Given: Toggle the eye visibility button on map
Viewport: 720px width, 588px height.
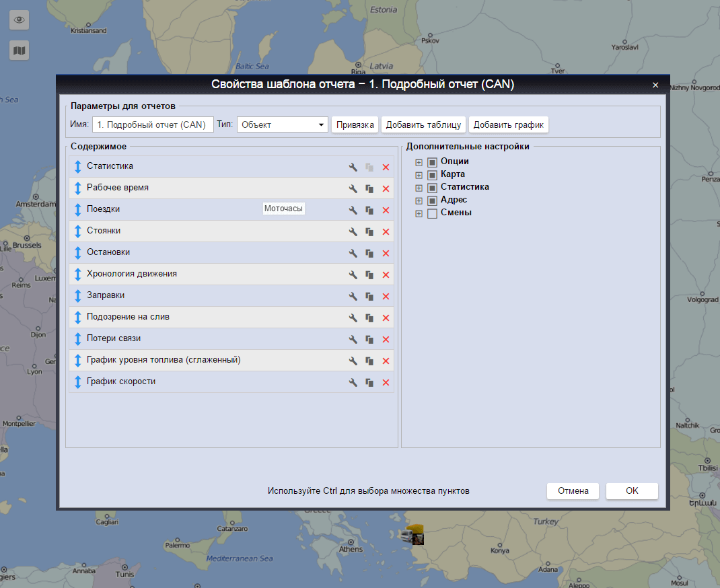Looking at the screenshot, I should pyautogui.click(x=20, y=20).
